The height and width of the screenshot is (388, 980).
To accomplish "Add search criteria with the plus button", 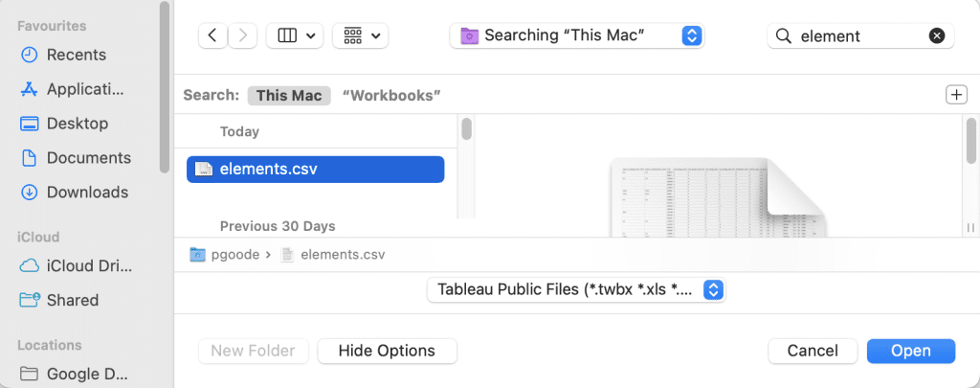I will 956,95.
